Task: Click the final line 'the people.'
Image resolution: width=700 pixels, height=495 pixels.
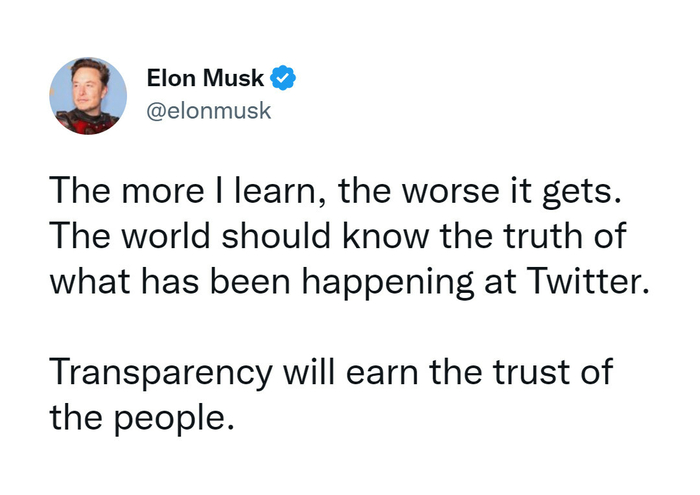Action: 143,412
